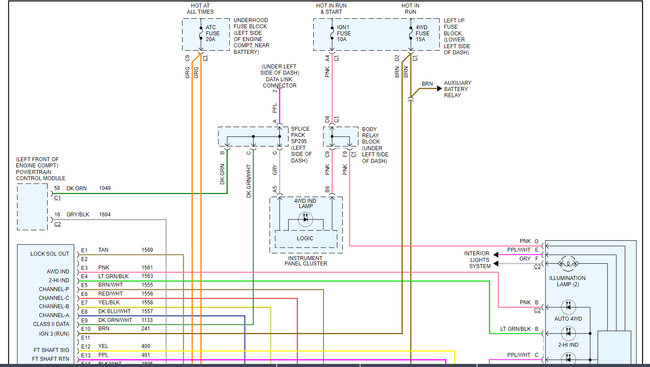The image size is (650, 367).
Task: Click the UNDERHOOD FUSE BLOCK description
Action: tap(251, 36)
